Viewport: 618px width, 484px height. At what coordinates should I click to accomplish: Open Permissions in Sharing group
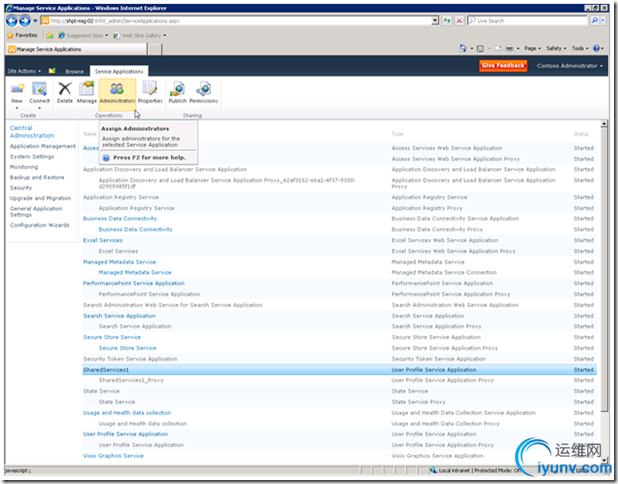click(x=203, y=93)
